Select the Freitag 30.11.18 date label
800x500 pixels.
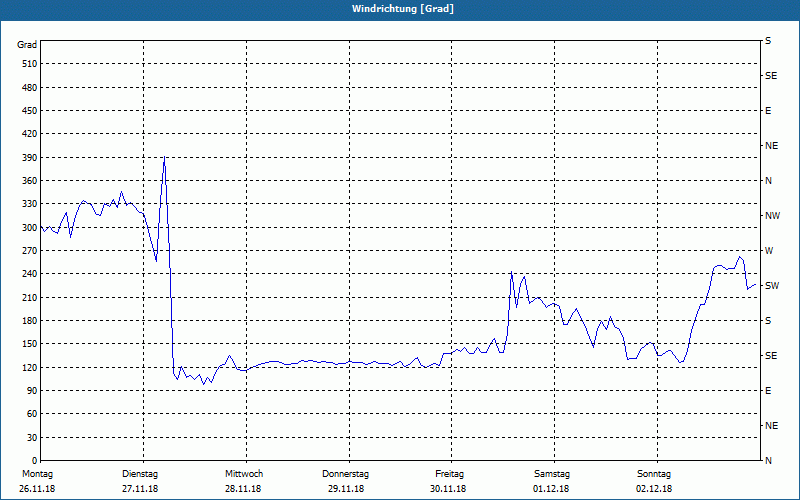coord(450,481)
